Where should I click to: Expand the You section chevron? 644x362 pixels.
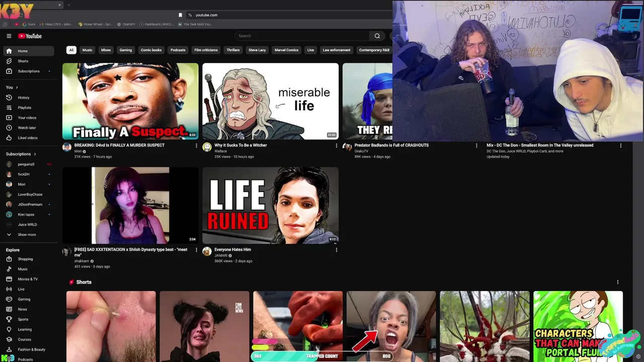click(x=18, y=87)
